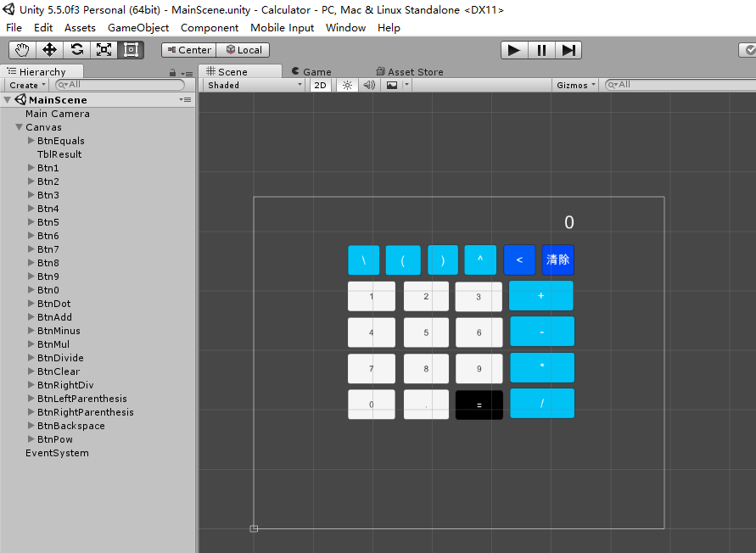
Task: Select the caret ^ button in scene
Action: point(480,260)
